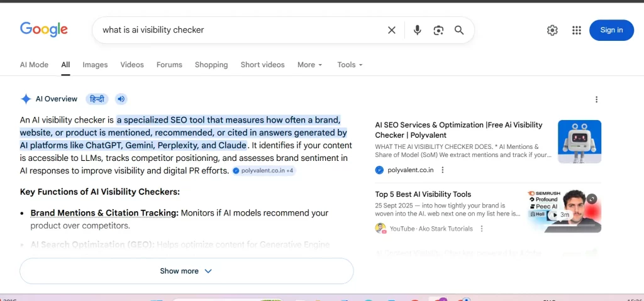Open the Shopping tab
The image size is (644, 301).
click(211, 65)
